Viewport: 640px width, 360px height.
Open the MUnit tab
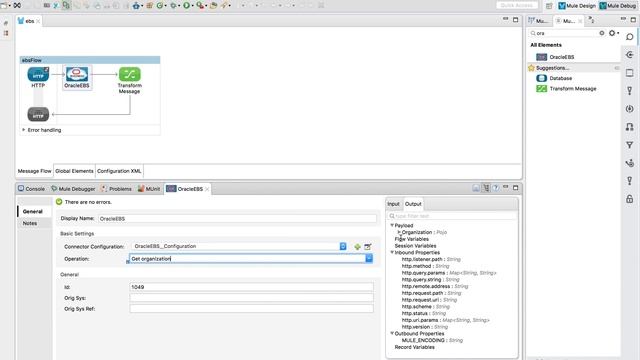point(149,189)
